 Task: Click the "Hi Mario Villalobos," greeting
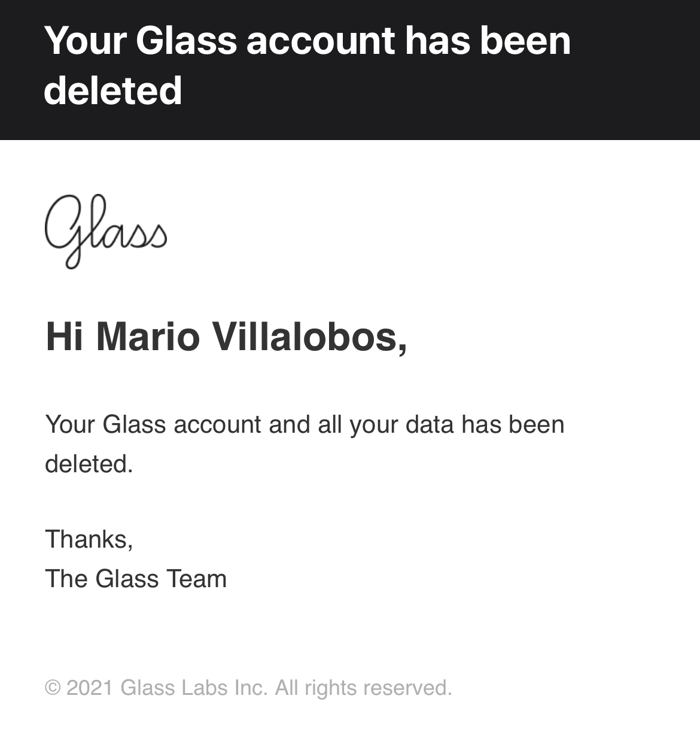tap(226, 336)
